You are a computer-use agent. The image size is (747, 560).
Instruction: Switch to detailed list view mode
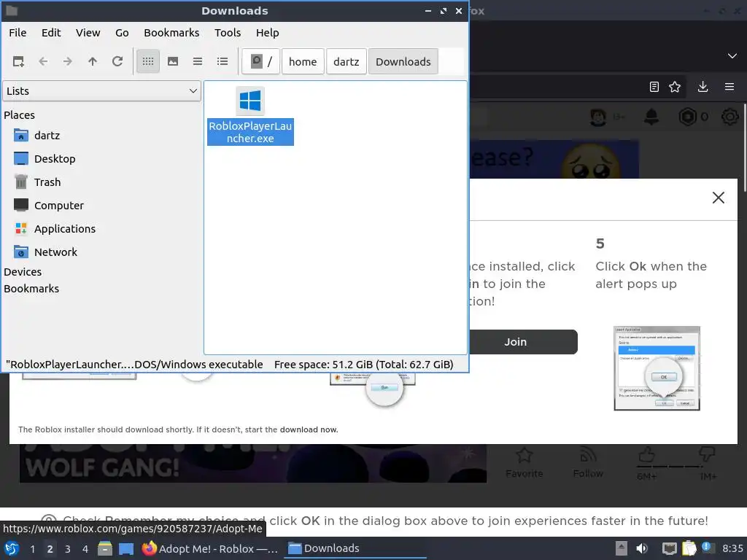(x=222, y=61)
